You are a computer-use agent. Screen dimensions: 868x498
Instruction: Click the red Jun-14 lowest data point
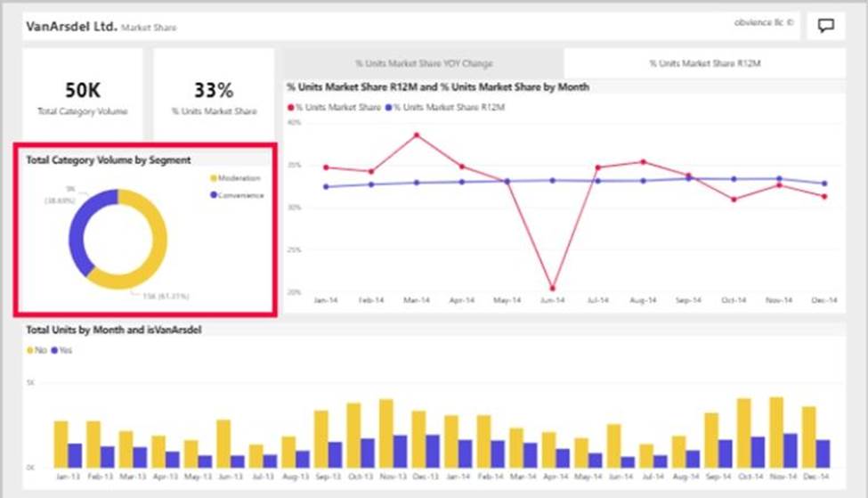coord(553,289)
